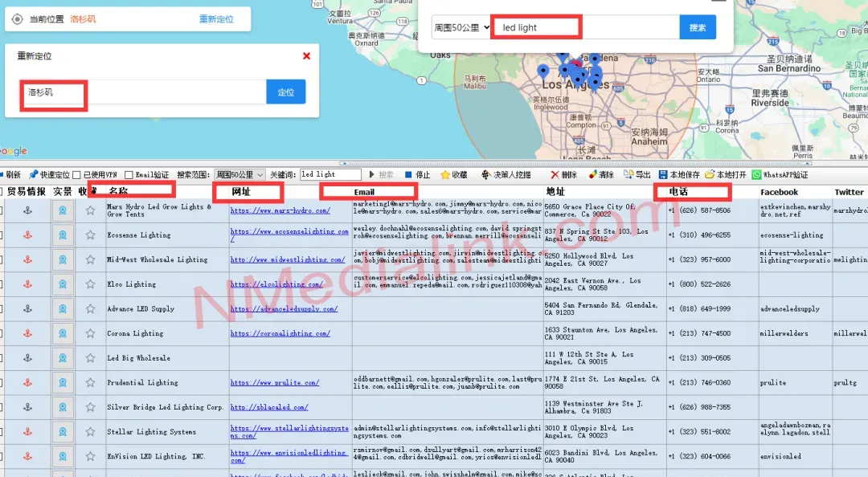Screen dimensions: 868x477
Task: Open street view icon for Mid-West Wholesale Lighting
Action: (63, 259)
